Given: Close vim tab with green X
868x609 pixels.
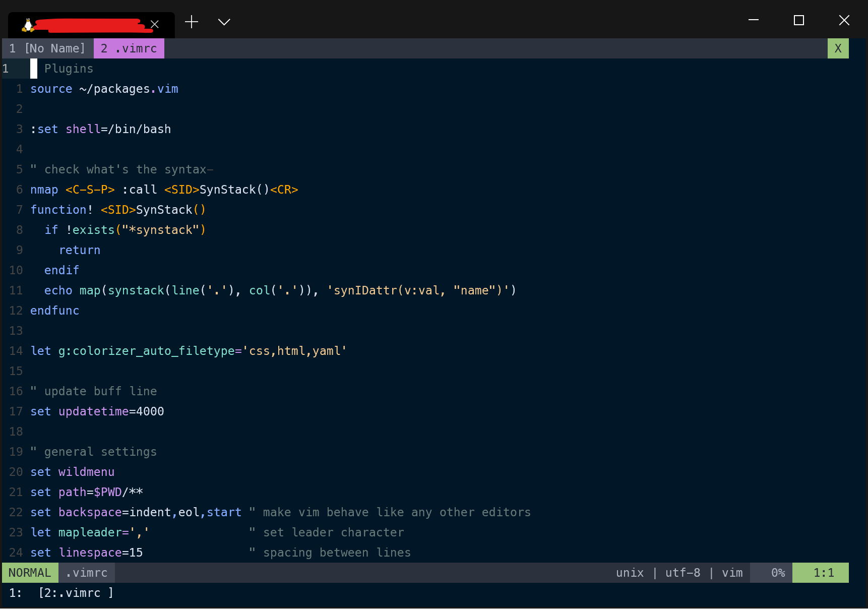Looking at the screenshot, I should 838,48.
